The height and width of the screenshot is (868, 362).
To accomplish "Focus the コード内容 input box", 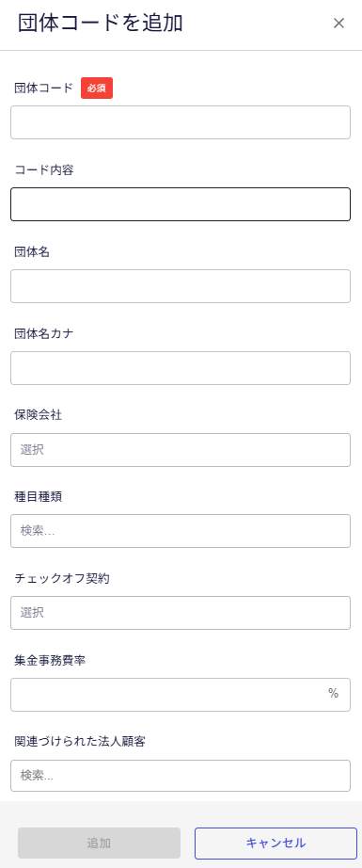I will (181, 204).
